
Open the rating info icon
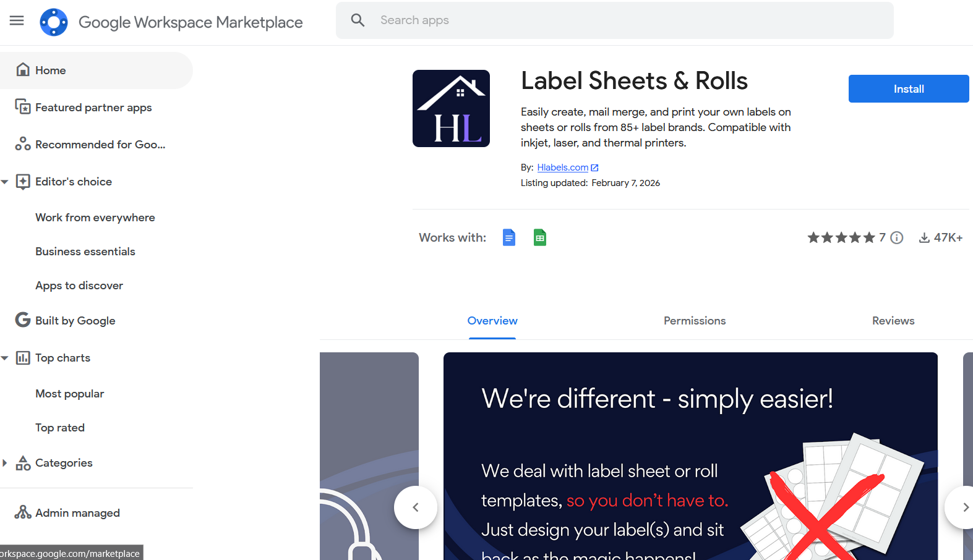[896, 238]
